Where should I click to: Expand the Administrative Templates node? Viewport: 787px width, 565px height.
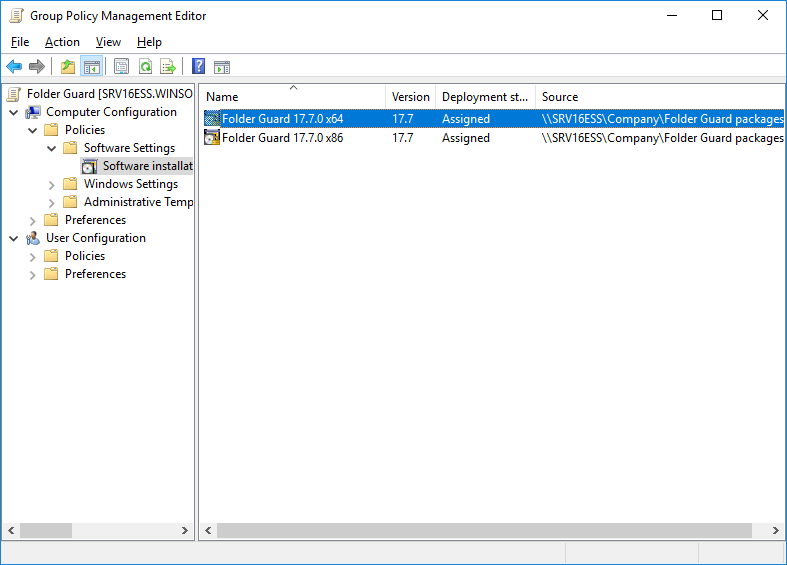point(52,203)
